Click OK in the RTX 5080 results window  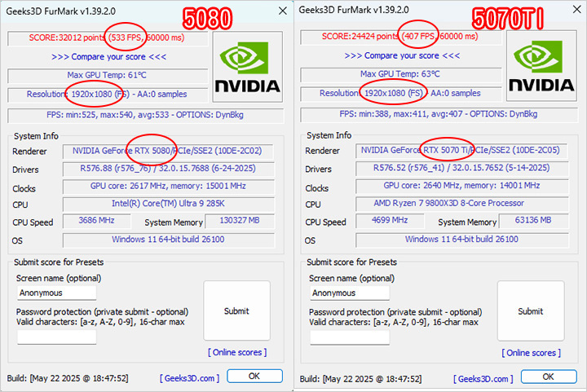(x=254, y=376)
